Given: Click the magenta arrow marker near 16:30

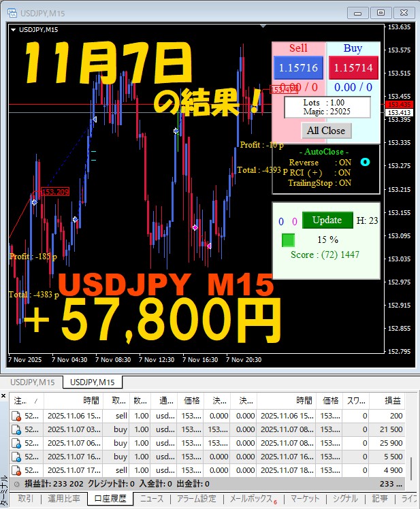Looking at the screenshot, I should pyautogui.click(x=195, y=227).
